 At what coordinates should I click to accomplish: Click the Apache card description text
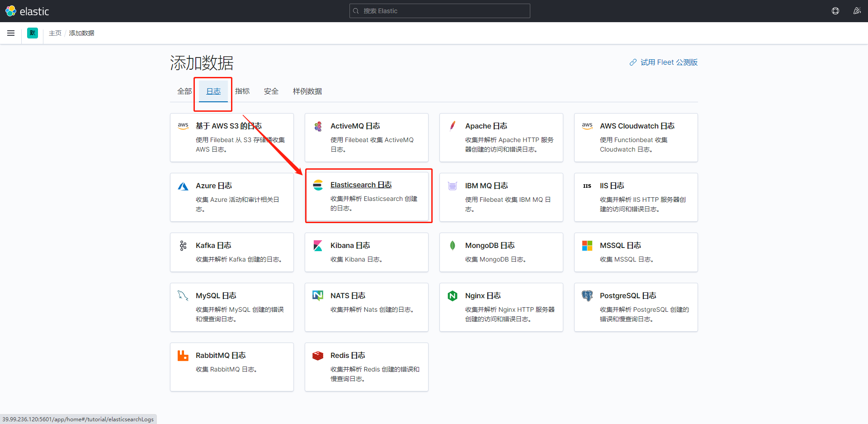pos(509,145)
